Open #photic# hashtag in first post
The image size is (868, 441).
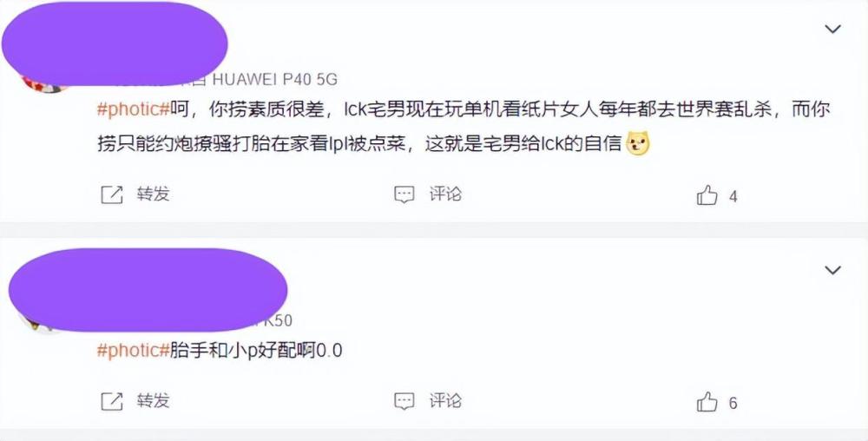pyautogui.click(x=133, y=109)
